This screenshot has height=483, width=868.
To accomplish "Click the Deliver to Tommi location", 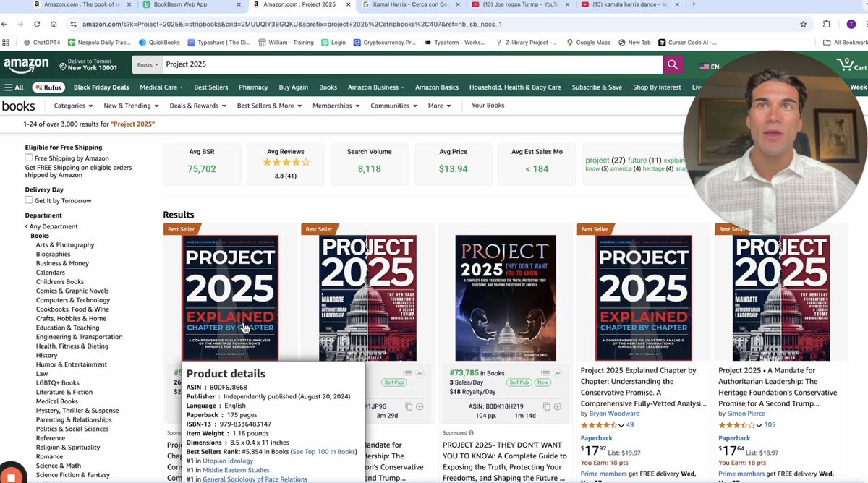I will (87, 64).
